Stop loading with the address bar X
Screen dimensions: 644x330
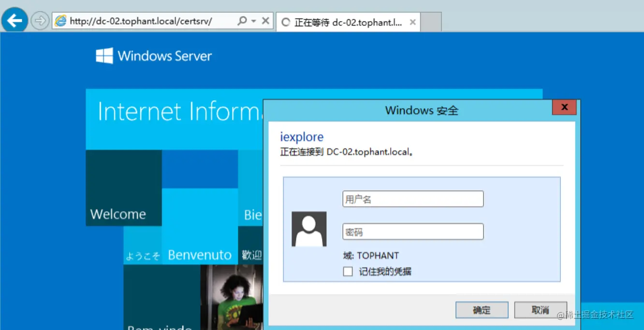click(265, 21)
